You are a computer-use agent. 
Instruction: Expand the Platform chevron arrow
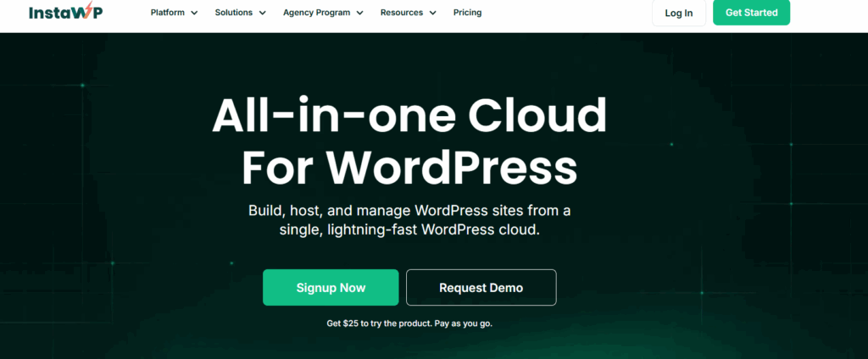coord(194,13)
